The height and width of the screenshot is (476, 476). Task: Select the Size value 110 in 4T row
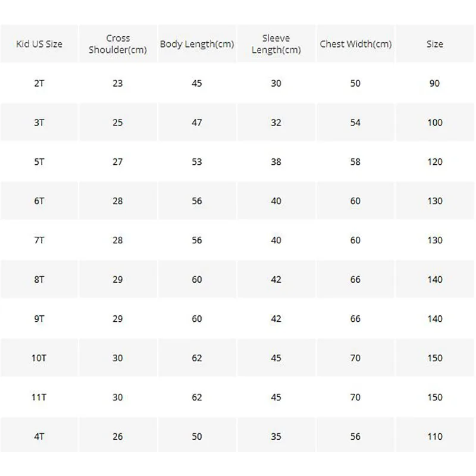coord(435,437)
